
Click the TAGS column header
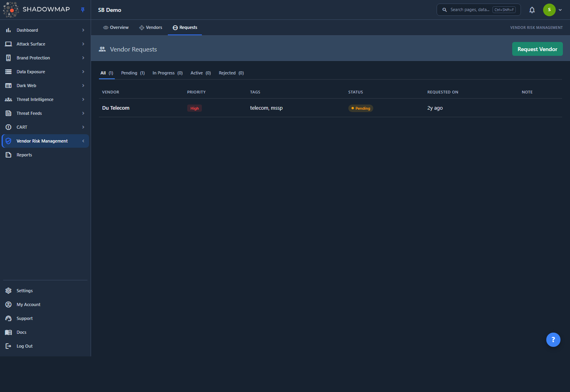[255, 92]
